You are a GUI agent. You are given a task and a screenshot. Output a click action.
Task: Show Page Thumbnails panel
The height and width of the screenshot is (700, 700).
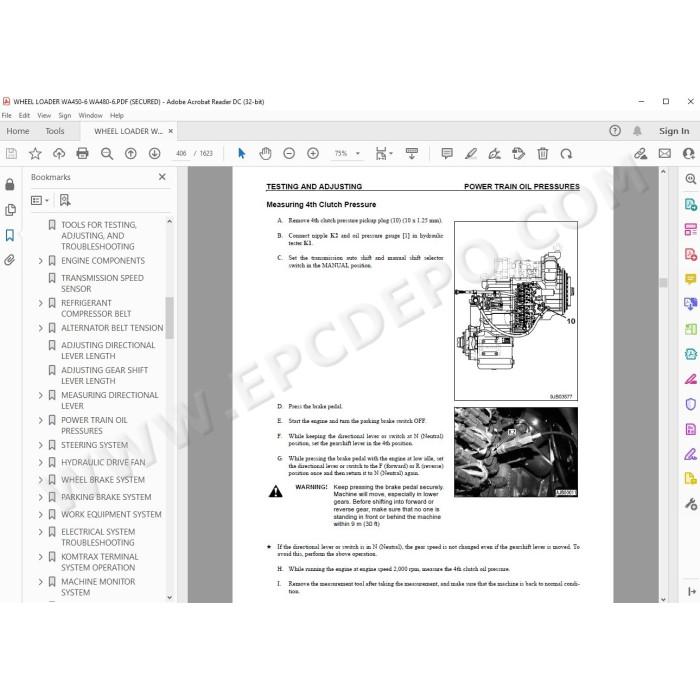pos(10,210)
